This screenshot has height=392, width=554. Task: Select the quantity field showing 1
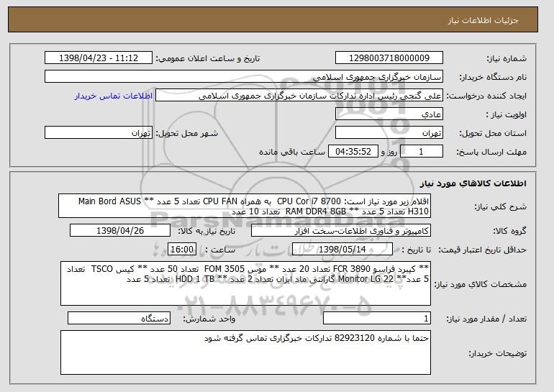pos(377,319)
